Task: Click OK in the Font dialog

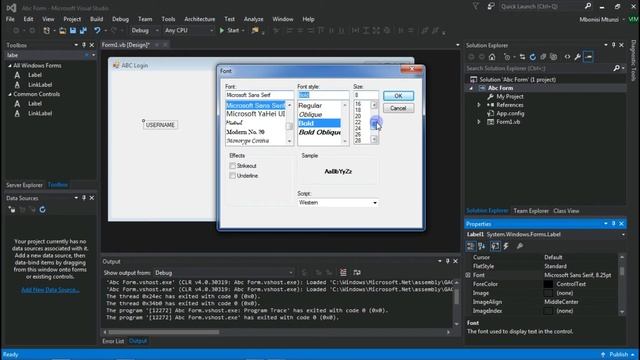Action: click(398, 96)
